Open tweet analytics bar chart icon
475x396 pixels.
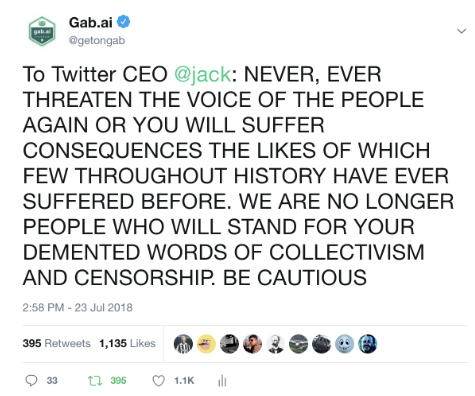[222, 381]
